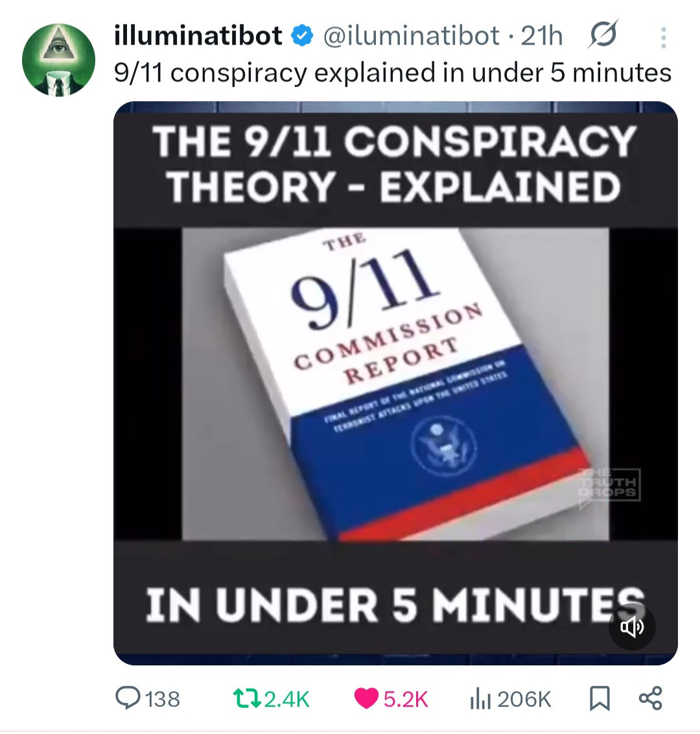
Task: Click the 5.2K likes count
Action: (406, 700)
